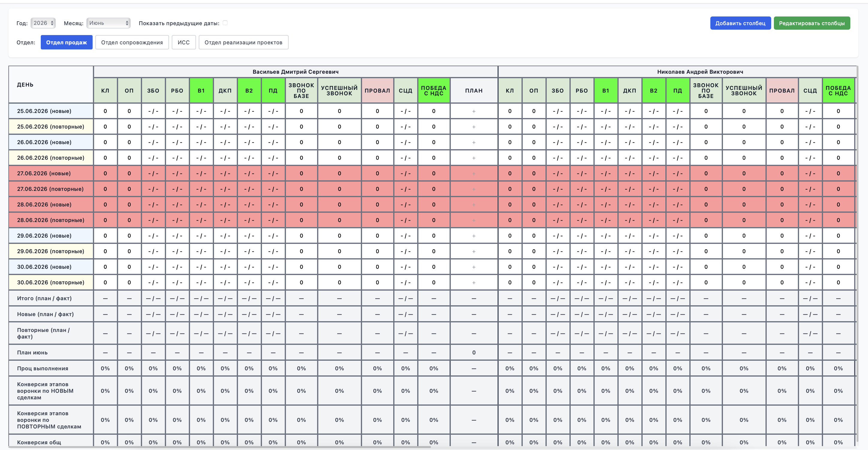Add plan with plus on 30.06.2026 (новые) row

click(474, 267)
